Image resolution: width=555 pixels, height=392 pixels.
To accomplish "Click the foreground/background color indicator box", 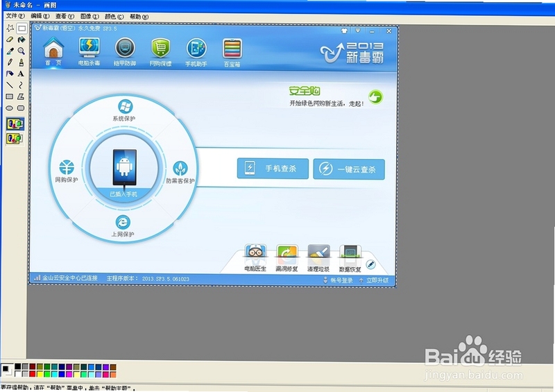I will [8, 370].
